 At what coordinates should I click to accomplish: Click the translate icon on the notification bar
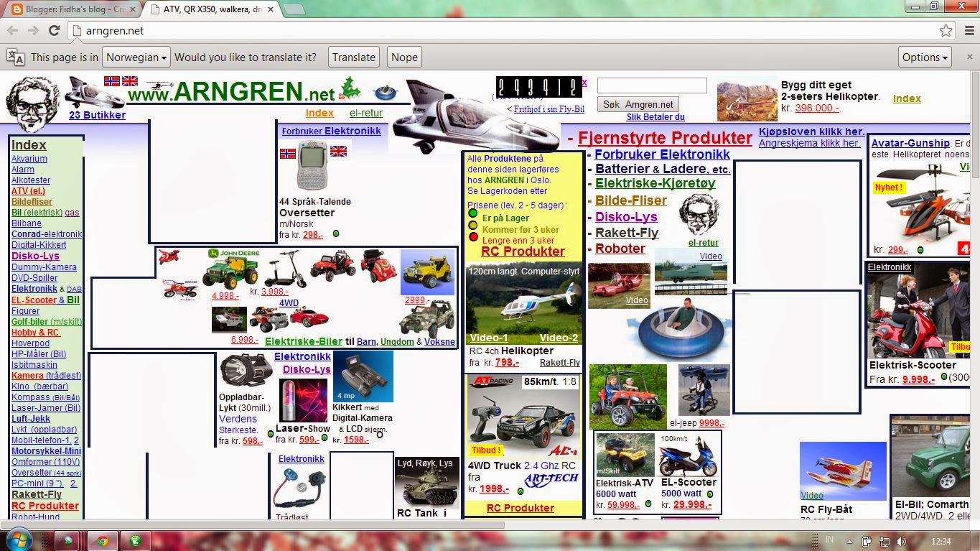(x=14, y=56)
